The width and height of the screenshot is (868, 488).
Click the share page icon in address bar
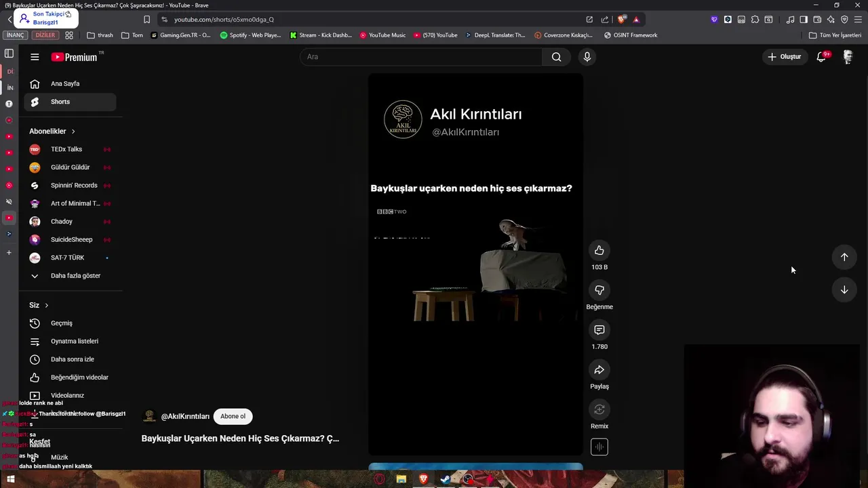click(605, 20)
